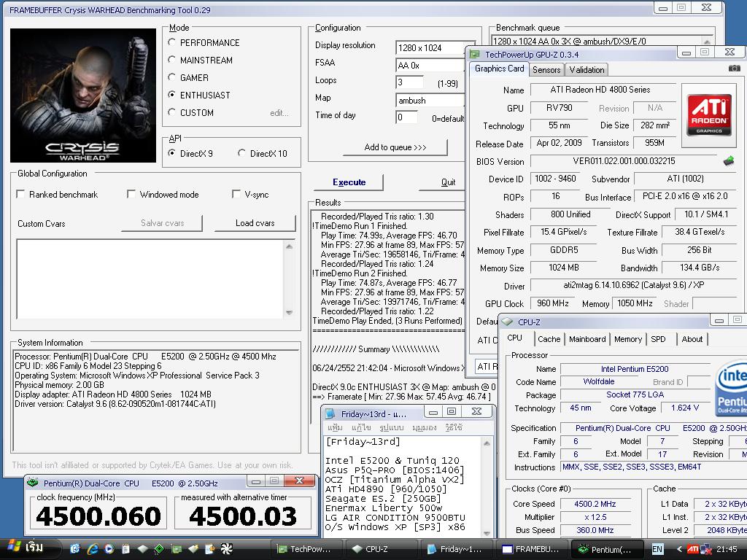Click Notepad scrollbar down arrow

point(487,533)
